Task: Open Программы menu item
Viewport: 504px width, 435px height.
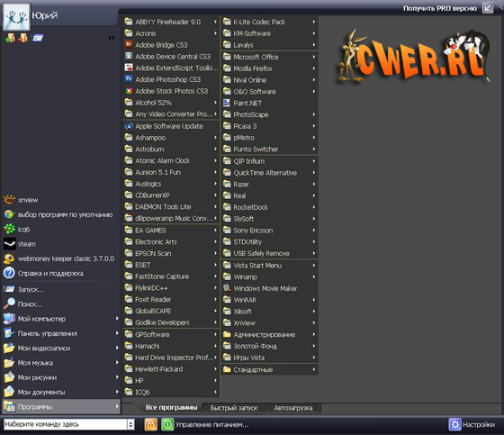Action: click(61, 407)
